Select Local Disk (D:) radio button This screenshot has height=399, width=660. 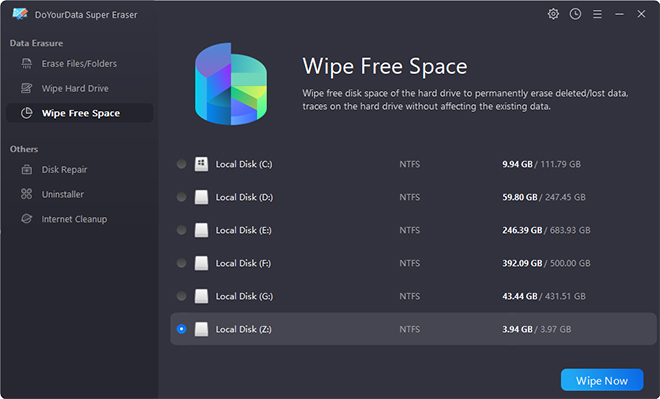(x=181, y=197)
